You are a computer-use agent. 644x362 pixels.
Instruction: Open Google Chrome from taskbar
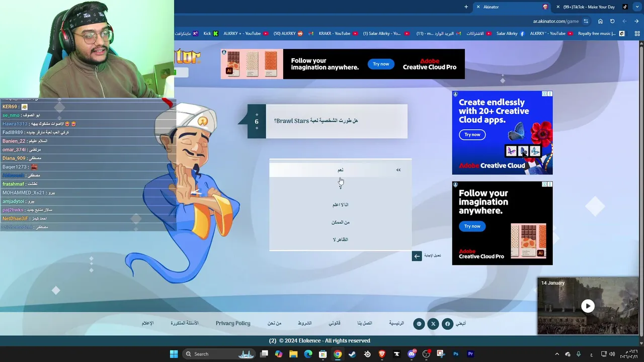(x=338, y=354)
